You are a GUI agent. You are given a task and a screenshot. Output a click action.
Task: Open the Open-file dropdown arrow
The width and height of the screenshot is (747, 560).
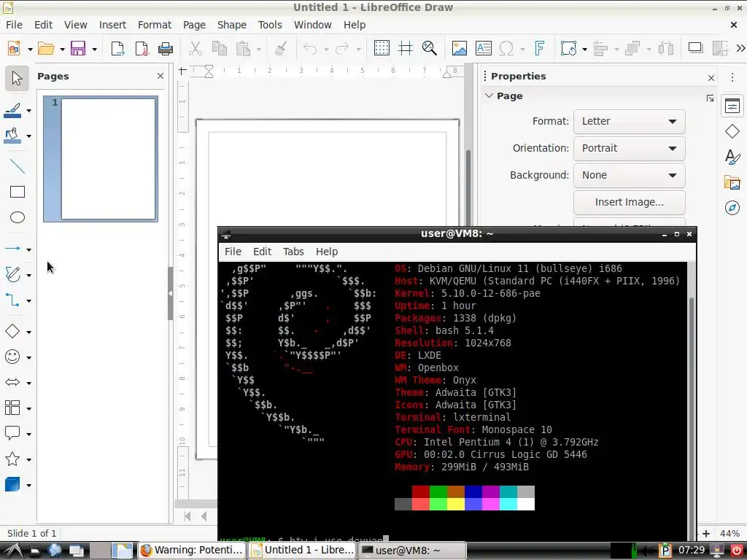click(62, 49)
